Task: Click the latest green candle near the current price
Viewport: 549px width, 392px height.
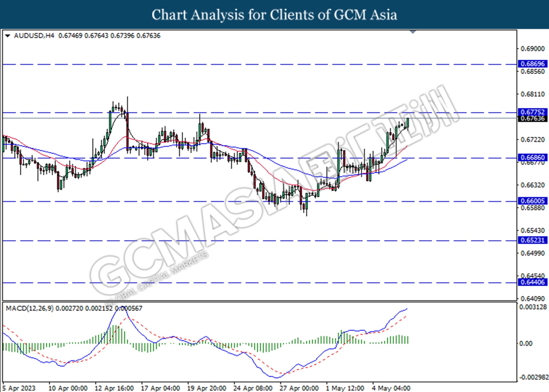Action: click(x=408, y=123)
